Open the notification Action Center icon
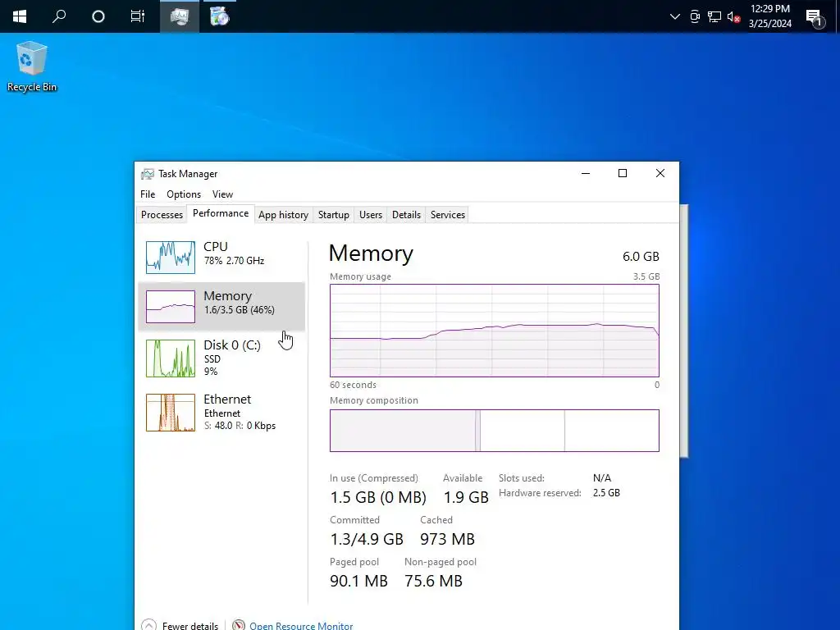Screen dimensions: 840x630 [815, 18]
